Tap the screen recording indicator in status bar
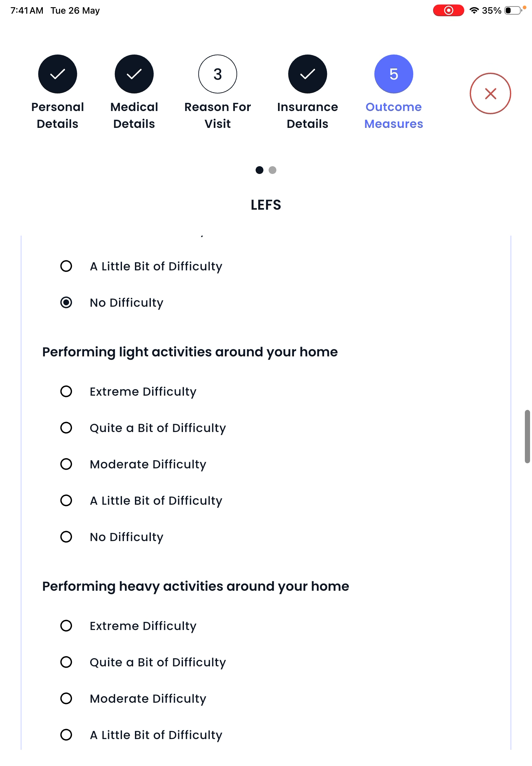 (x=448, y=10)
